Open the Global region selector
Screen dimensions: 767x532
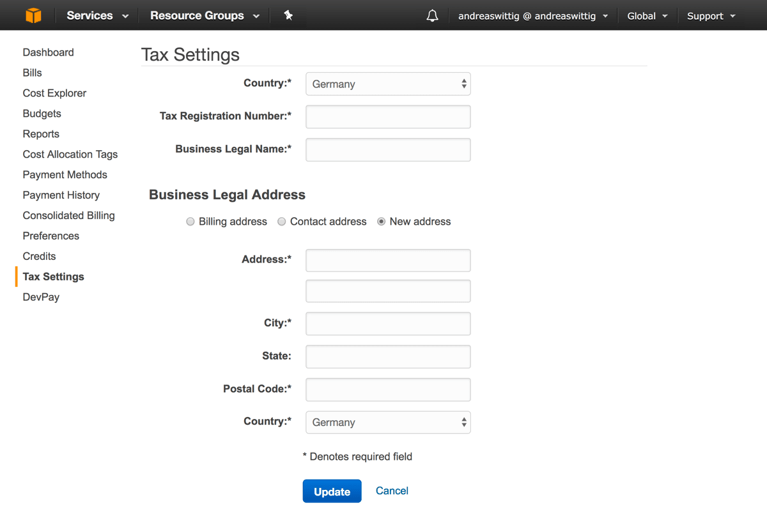[x=647, y=16]
